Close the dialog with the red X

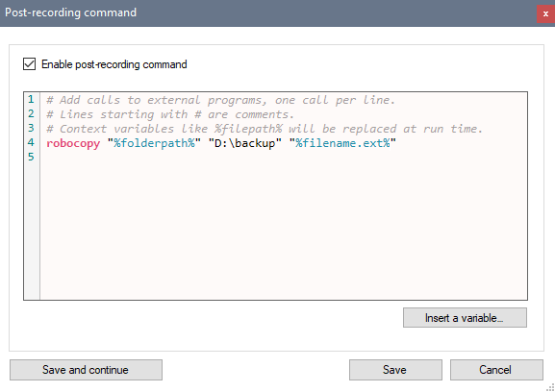click(545, 13)
